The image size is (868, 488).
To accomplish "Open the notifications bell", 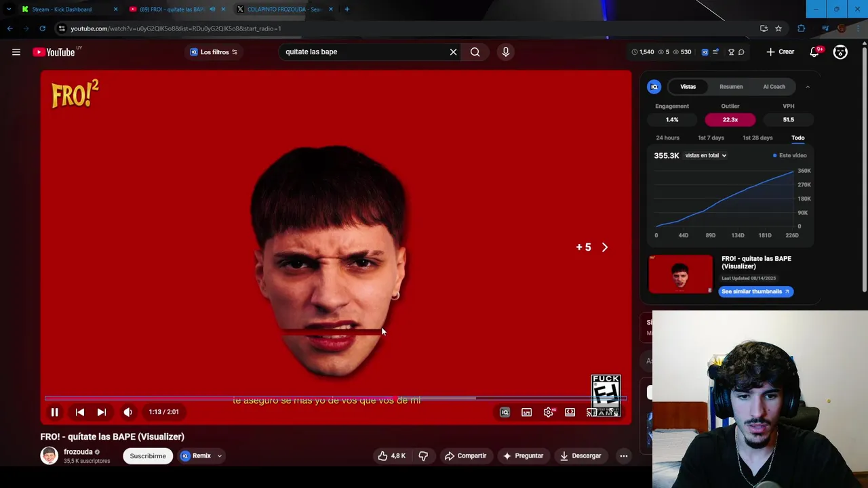I will point(815,52).
